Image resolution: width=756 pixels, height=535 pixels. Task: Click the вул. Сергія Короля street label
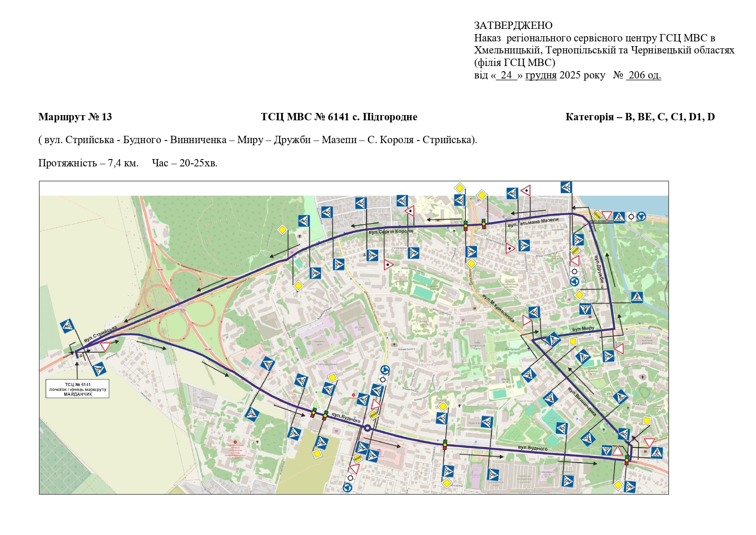coord(391,232)
